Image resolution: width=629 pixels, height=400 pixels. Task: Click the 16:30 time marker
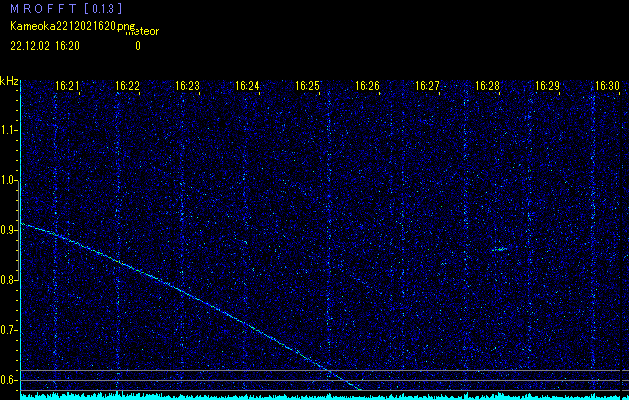[607, 86]
